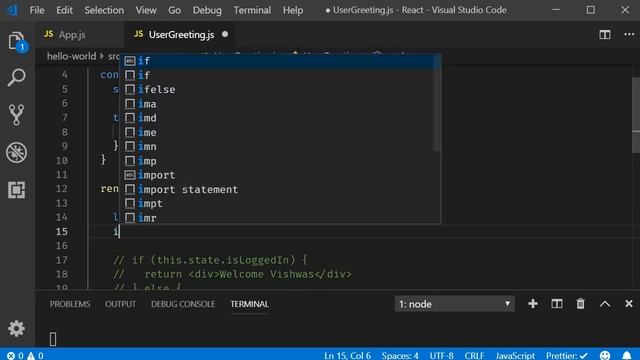Click the errors count in status bar
This screenshot has height=360, width=640.
pyautogui.click(x=16, y=356)
